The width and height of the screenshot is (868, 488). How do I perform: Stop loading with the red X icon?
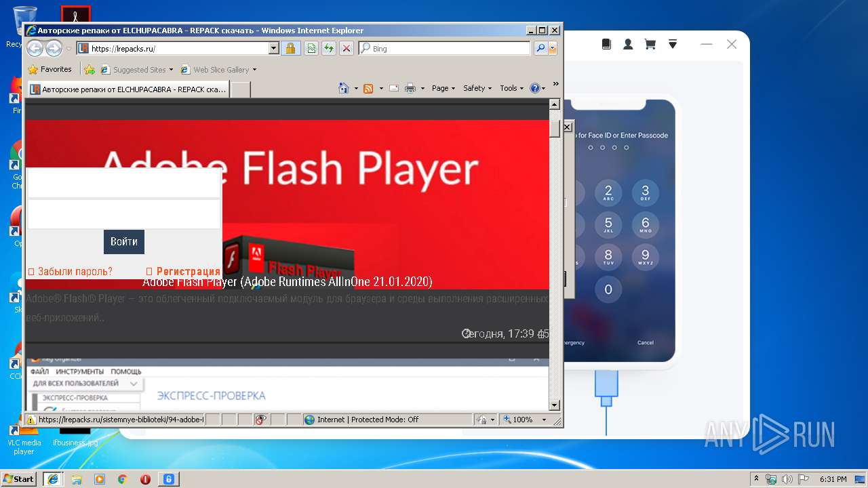coord(347,48)
